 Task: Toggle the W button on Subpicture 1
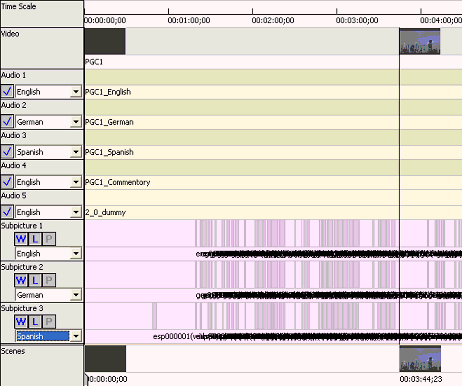21,239
